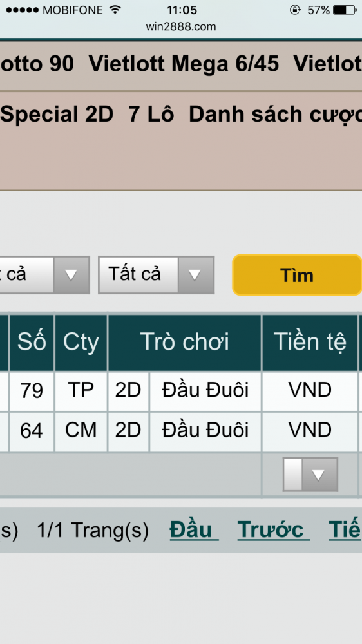Expand the Tất cả dropdown next to Tìm

(156, 275)
